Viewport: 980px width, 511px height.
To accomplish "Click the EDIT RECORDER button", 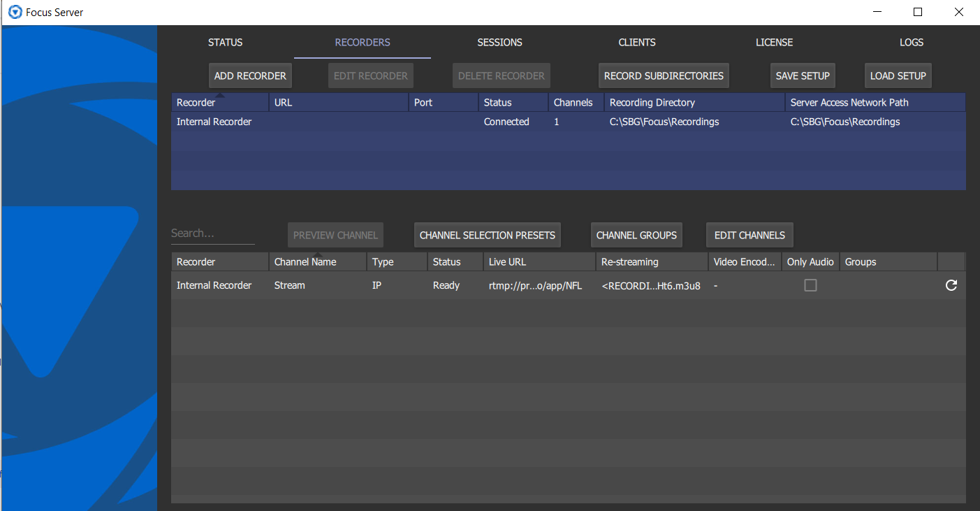I will pyautogui.click(x=371, y=75).
